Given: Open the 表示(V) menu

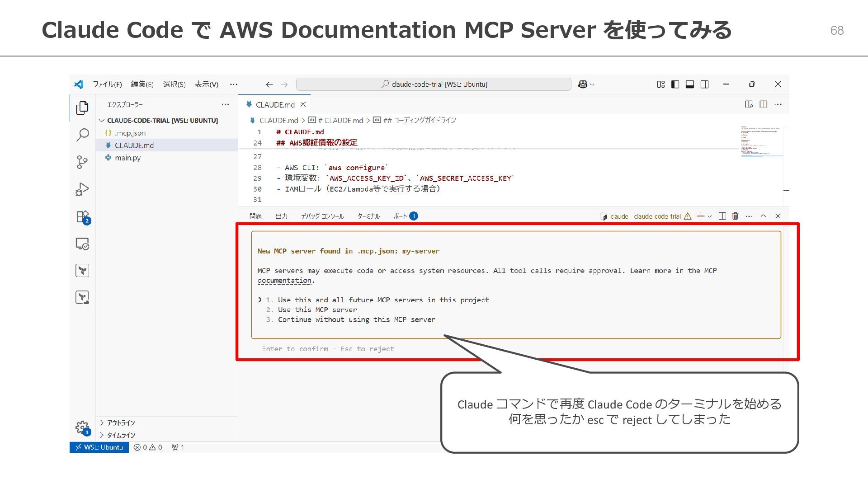Looking at the screenshot, I should (x=207, y=84).
